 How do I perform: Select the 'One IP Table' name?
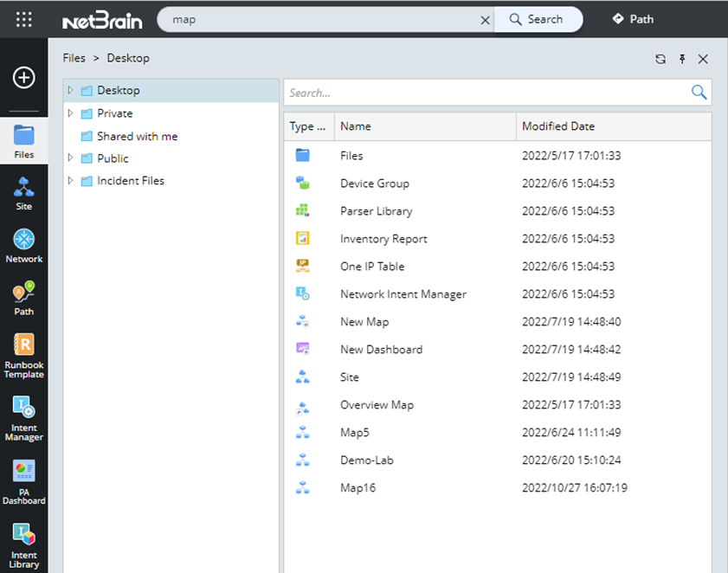point(372,267)
